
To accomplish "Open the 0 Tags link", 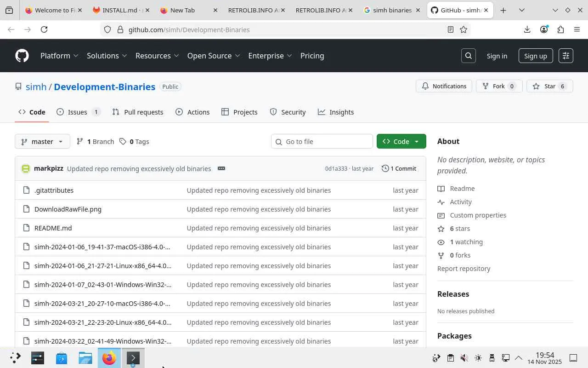I will 134,141.
